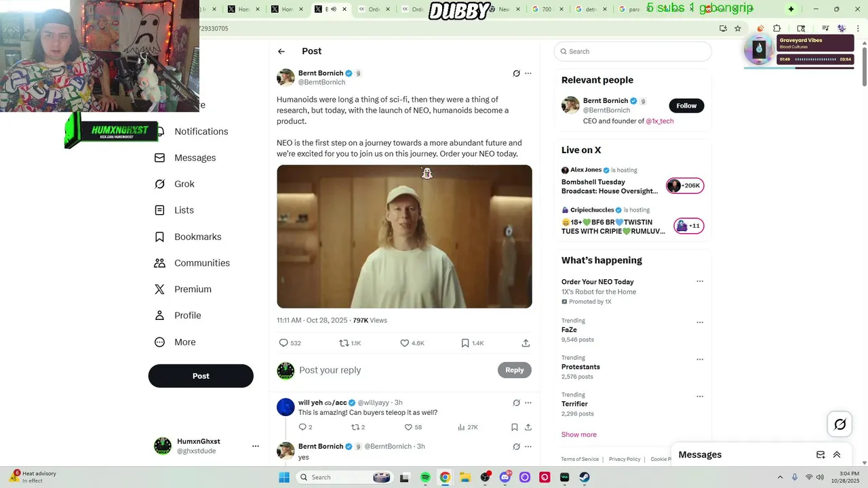868x488 pixels.
Task: Open options for Order Your NEO Today
Action: tap(700, 281)
